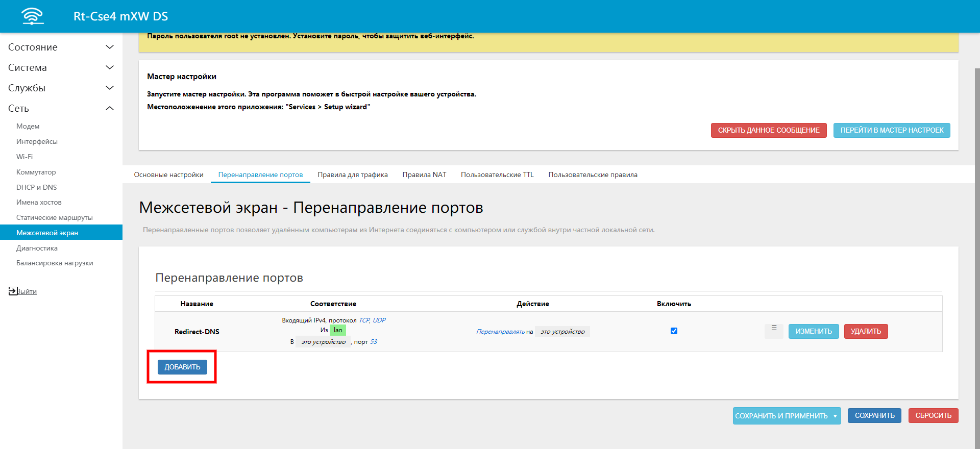This screenshot has width=980, height=449.
Task: Click Изменить for Redirect-DNS rule
Action: [x=814, y=331]
